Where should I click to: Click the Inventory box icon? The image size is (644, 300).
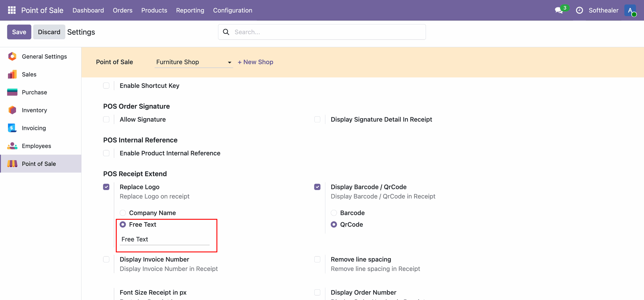coord(12,110)
